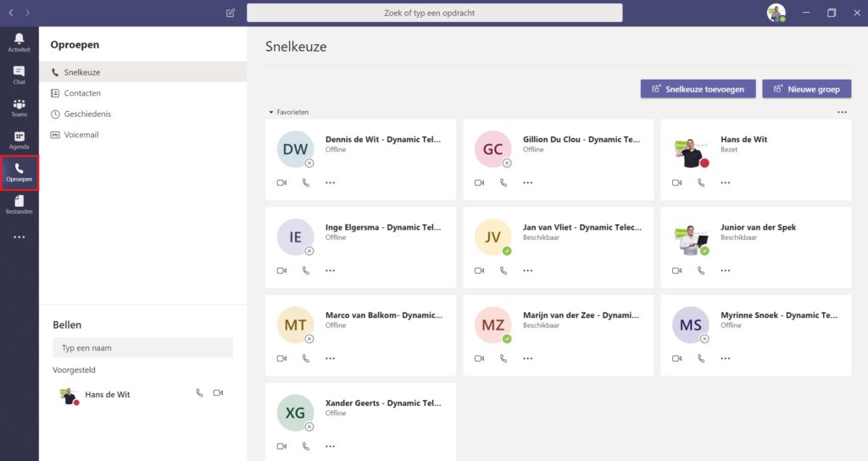Viewport: 868px width, 461px height.
Task: Open the profile avatar menu
Action: coord(776,13)
